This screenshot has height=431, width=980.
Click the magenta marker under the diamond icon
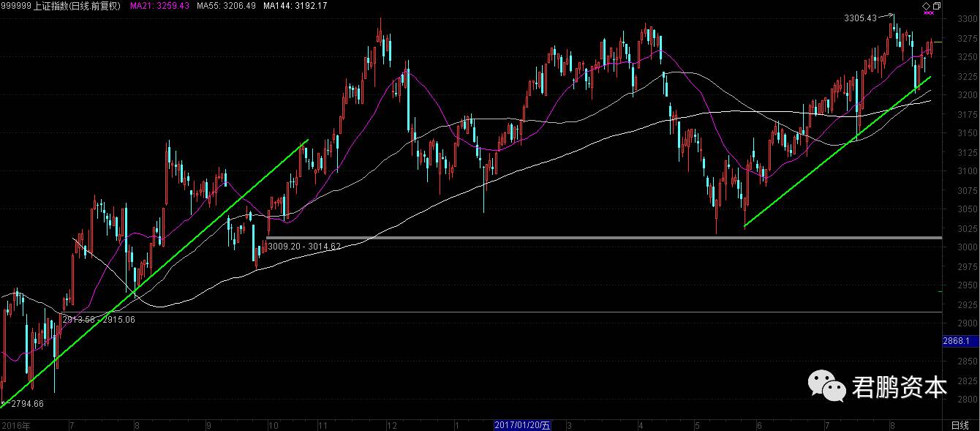click(930, 12)
